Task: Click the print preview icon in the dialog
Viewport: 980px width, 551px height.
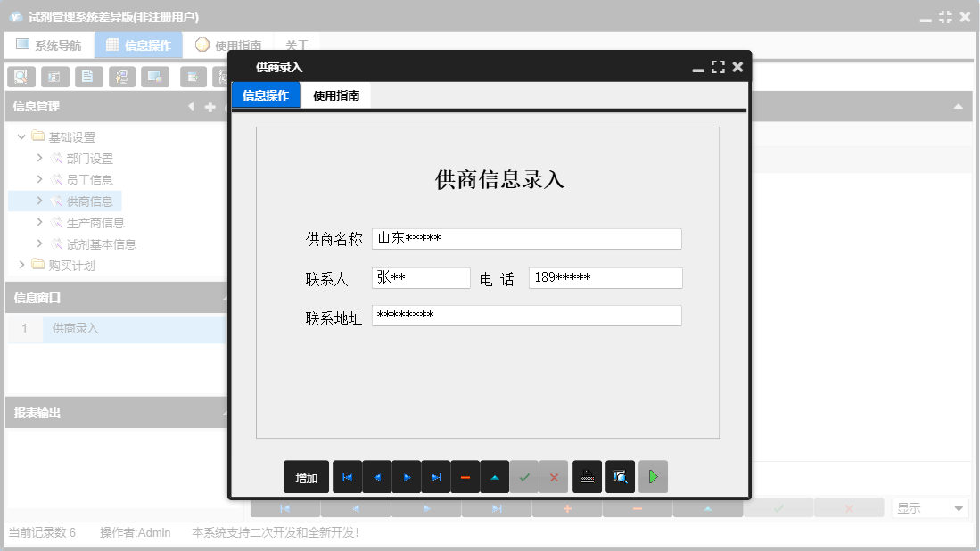Action: coord(620,476)
